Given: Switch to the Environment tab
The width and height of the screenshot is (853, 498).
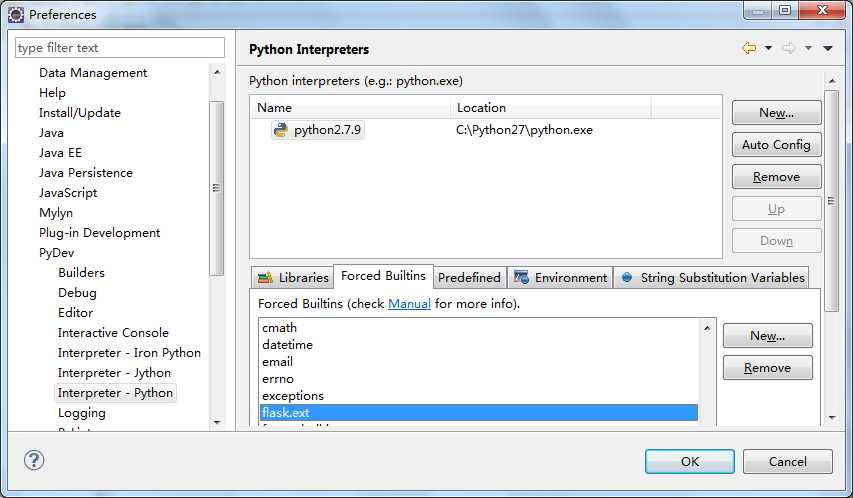Looking at the screenshot, I should point(560,278).
